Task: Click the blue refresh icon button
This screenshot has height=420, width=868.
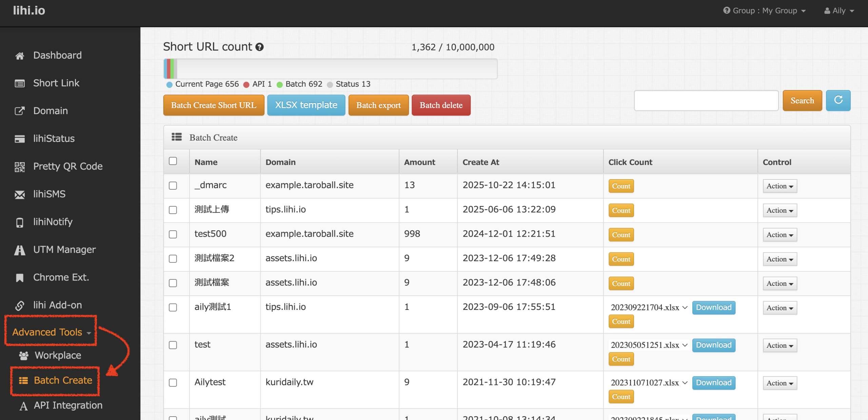Action: (838, 100)
